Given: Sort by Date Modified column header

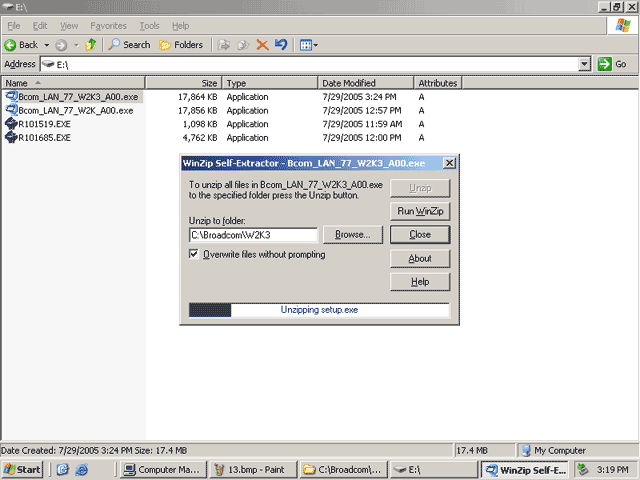Looking at the screenshot, I should [366, 83].
